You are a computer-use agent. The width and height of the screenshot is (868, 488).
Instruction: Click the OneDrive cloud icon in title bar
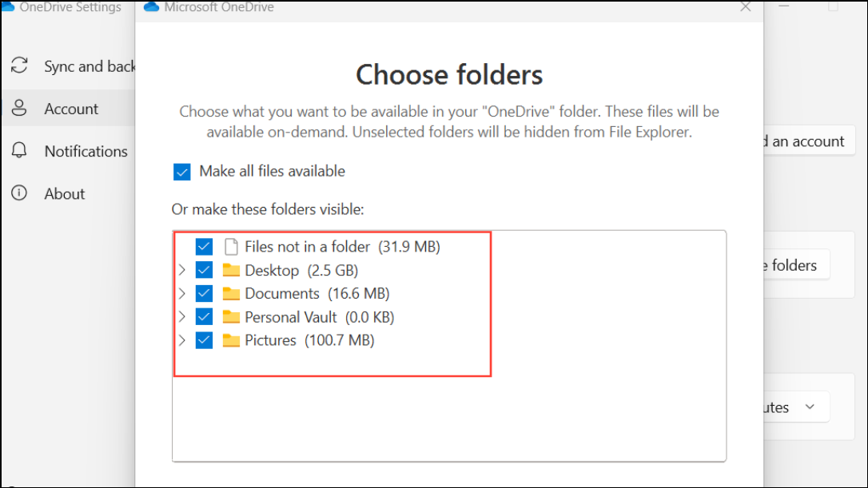[150, 6]
